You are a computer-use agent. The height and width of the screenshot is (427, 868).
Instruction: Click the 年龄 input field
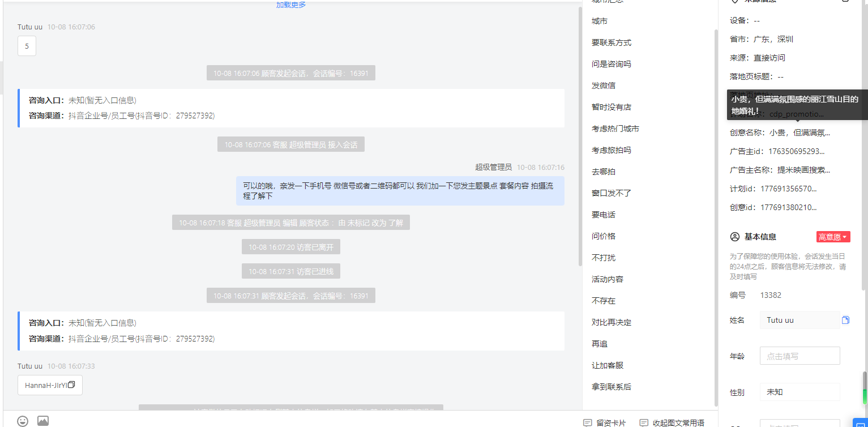click(x=799, y=356)
